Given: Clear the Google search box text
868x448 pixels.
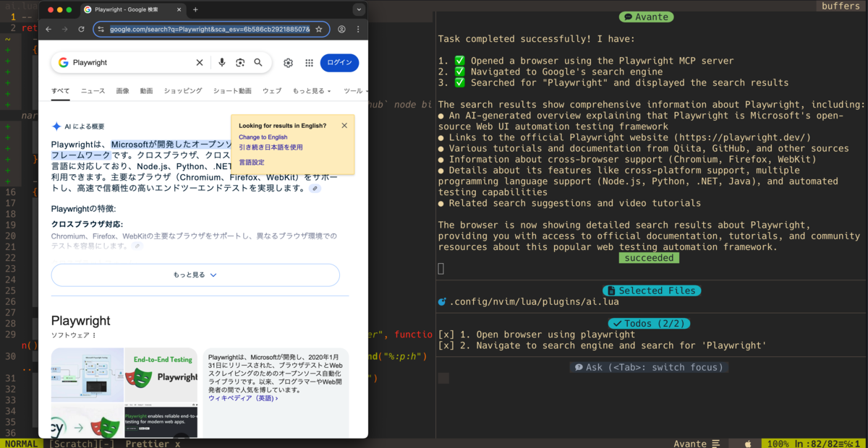Looking at the screenshot, I should tap(200, 63).
